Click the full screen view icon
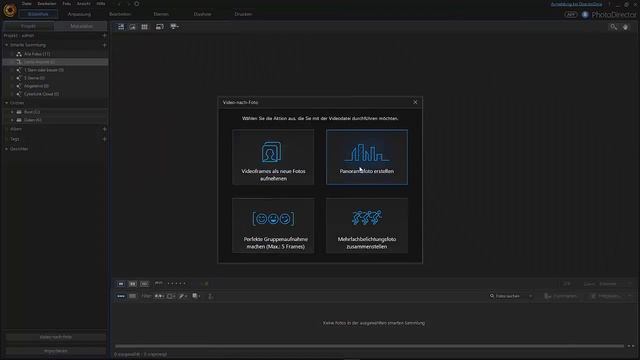This screenshot has width=640, height=360. click(x=160, y=27)
